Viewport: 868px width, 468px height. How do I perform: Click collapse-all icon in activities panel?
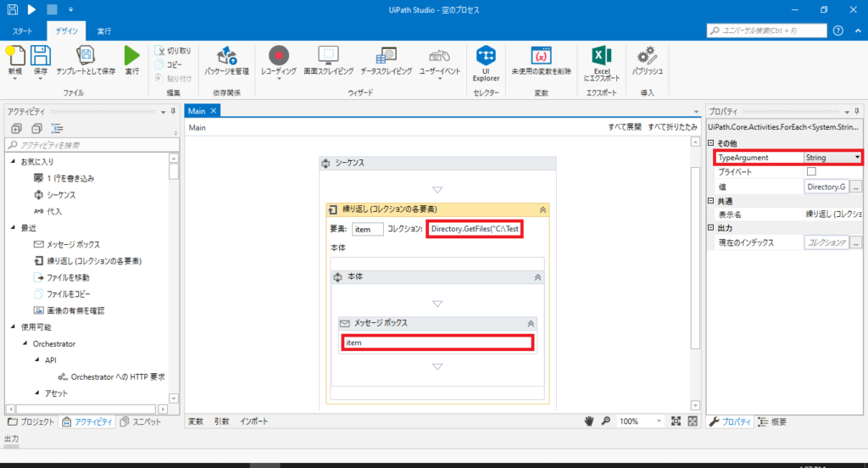click(36, 129)
